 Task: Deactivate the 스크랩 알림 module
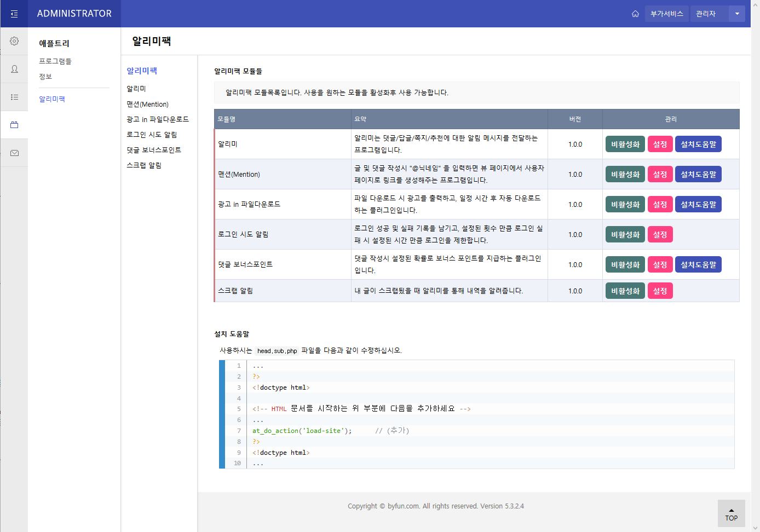pos(625,291)
